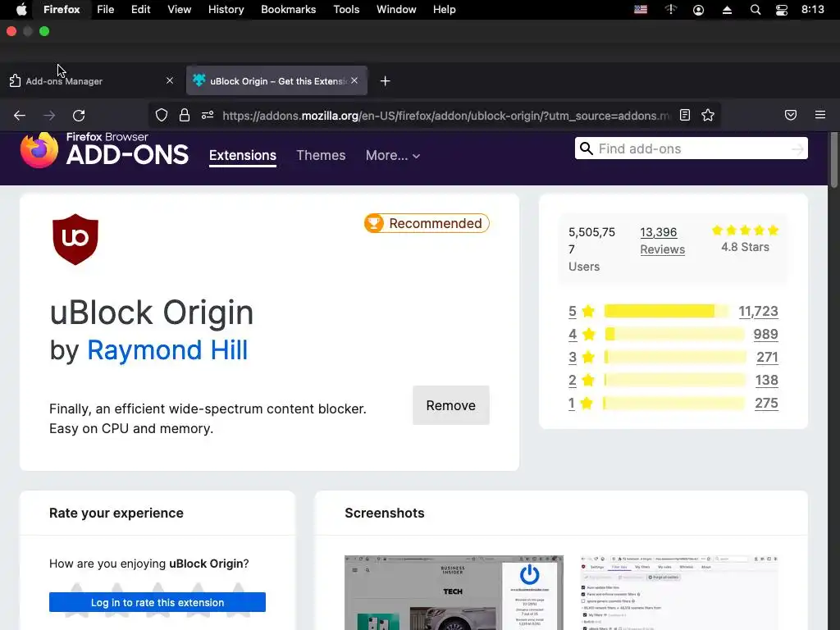Open Firefox application hamburger menu
Screen dimensions: 840x630
coord(820,115)
